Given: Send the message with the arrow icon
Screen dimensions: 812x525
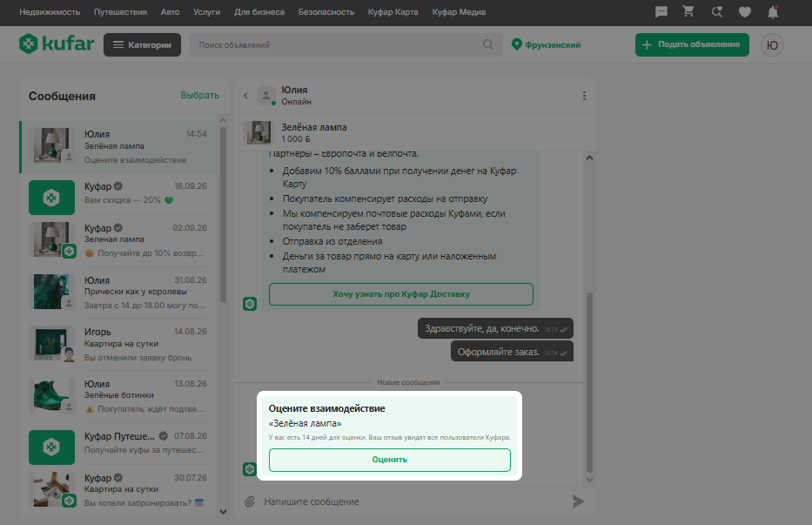Looking at the screenshot, I should point(578,501).
